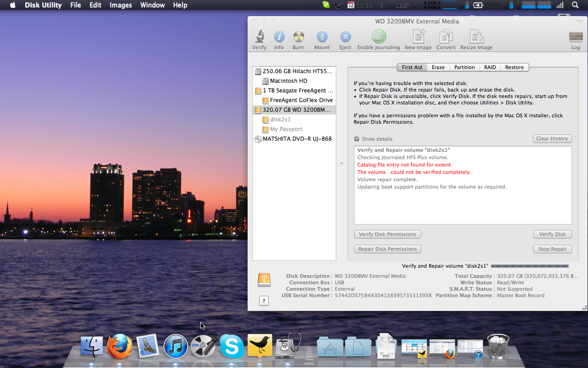Restore minimized window with iTunes badge in Dock
The image size is (588, 368).
[x=470, y=348]
